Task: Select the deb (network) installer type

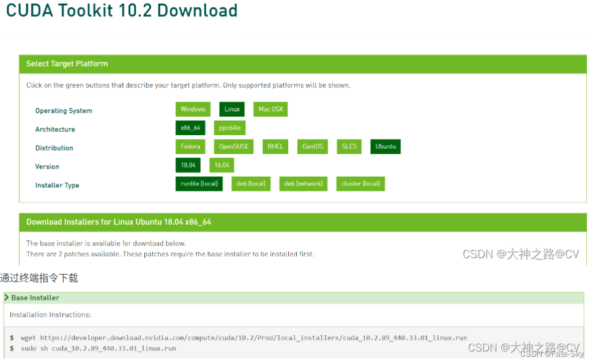Action: pyautogui.click(x=304, y=184)
